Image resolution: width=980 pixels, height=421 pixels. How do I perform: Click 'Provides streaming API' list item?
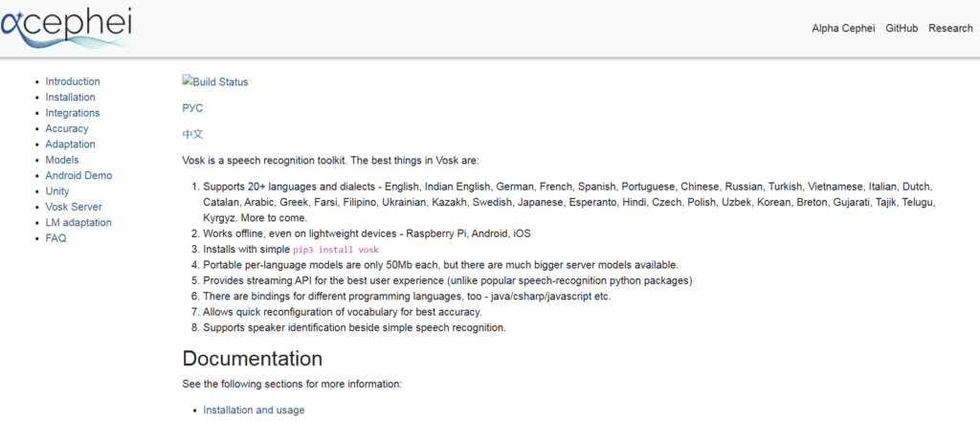(448, 280)
